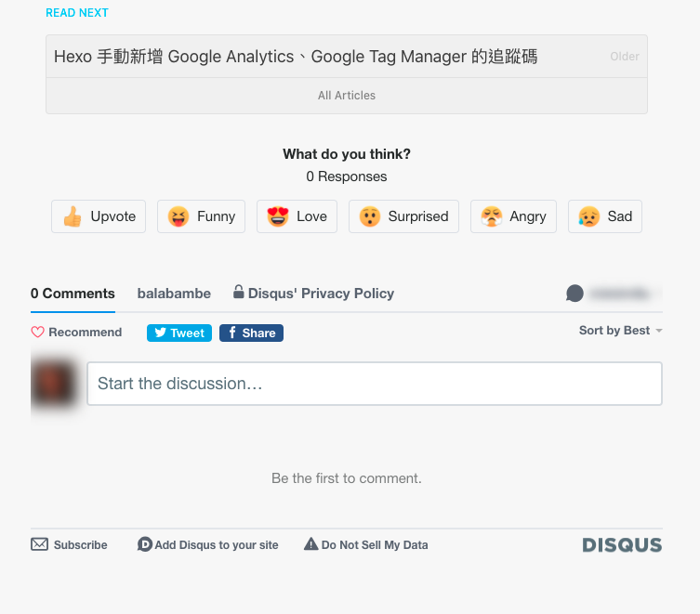Open the Do Not Sell My Data link
This screenshot has height=614, width=700.
coord(366,545)
